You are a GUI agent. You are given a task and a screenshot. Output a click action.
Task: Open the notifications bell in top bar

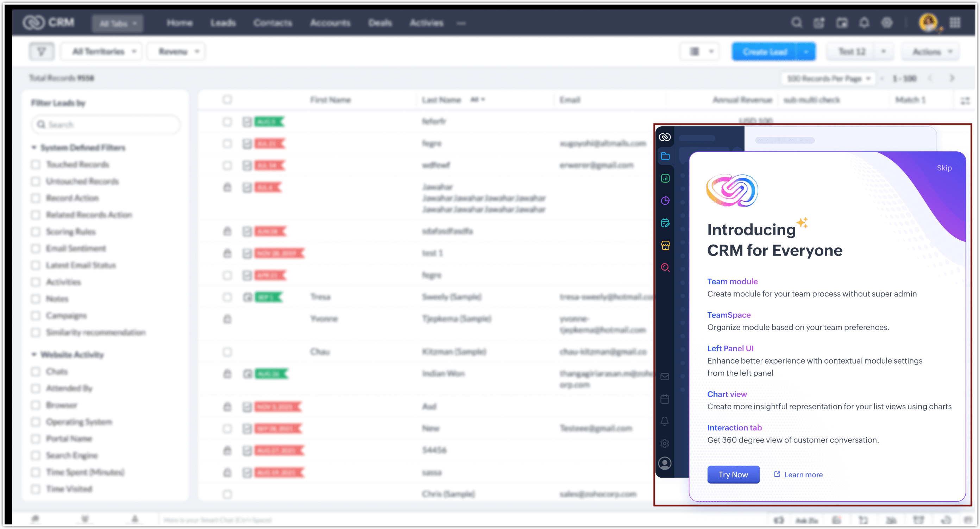(x=864, y=23)
